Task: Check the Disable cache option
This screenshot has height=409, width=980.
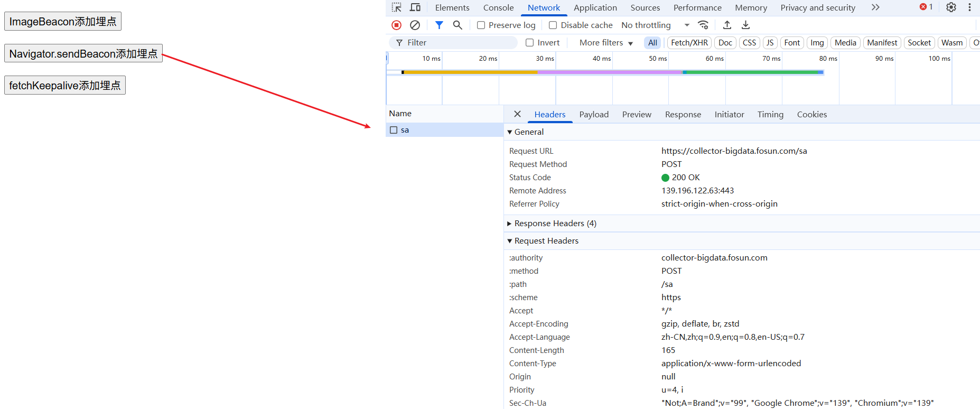Action: (x=553, y=25)
